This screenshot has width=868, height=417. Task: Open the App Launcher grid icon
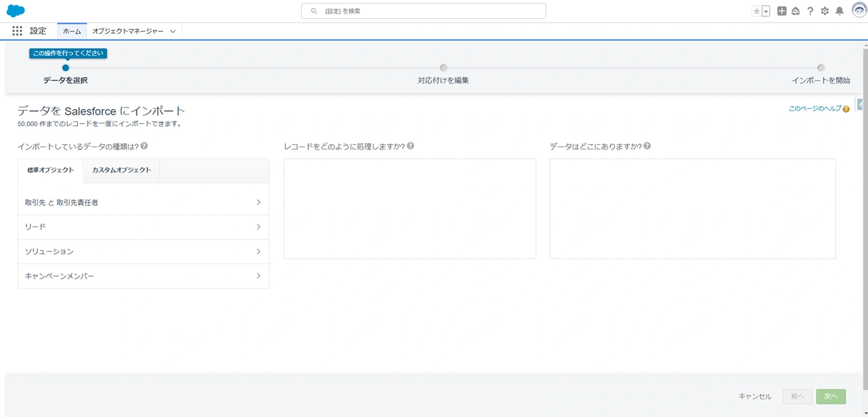coord(17,31)
